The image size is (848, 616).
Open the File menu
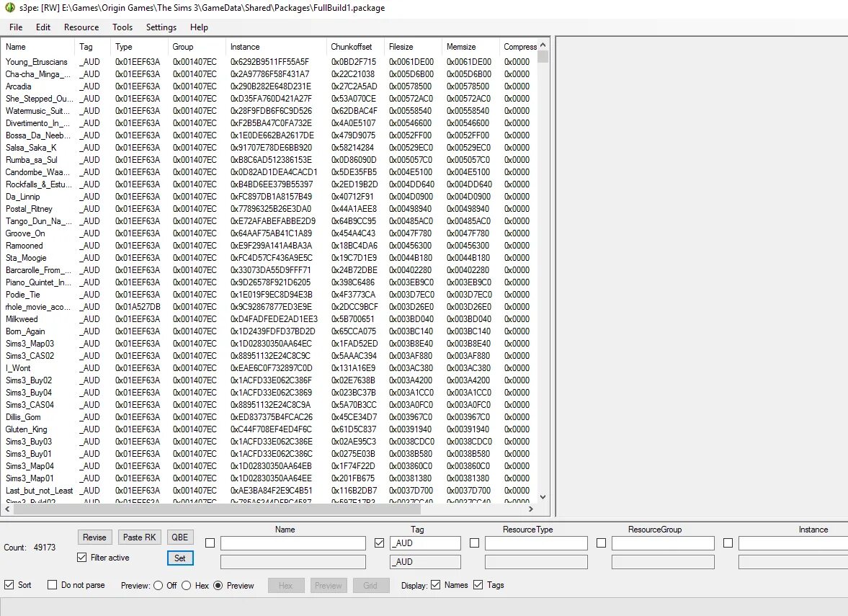(x=16, y=27)
